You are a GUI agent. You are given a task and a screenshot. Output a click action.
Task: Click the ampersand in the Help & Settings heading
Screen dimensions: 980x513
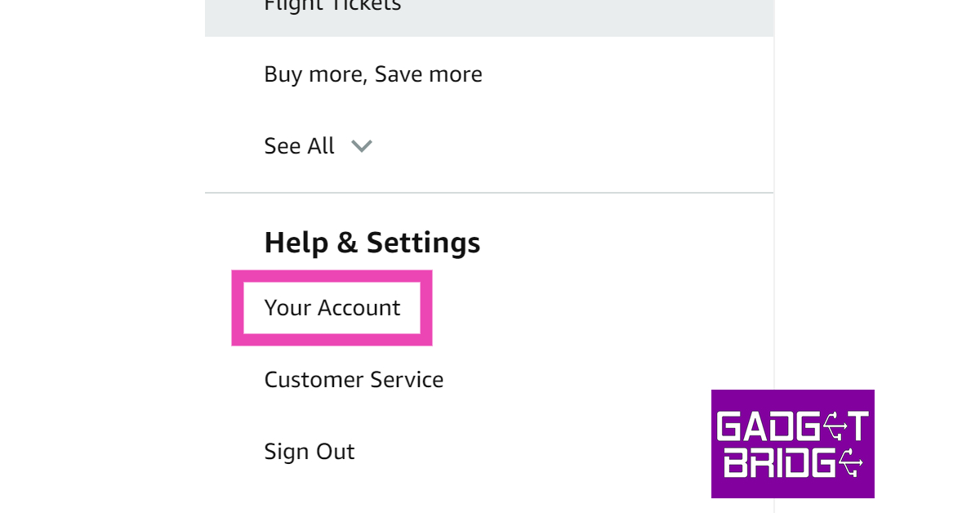[346, 243]
